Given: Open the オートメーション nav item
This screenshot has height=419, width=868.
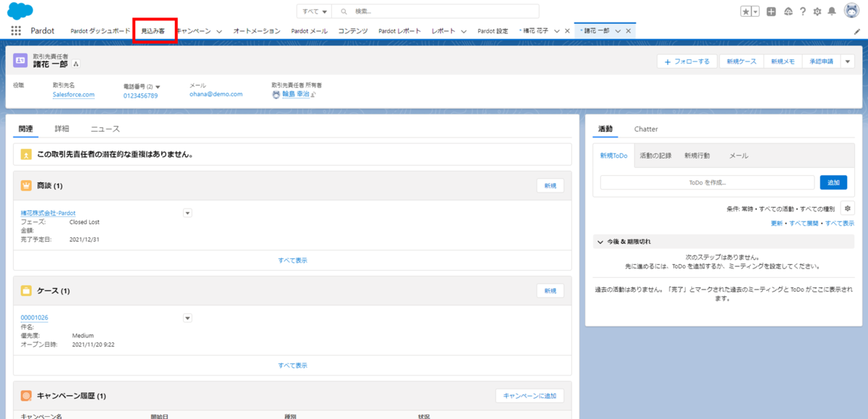Looking at the screenshot, I should [257, 31].
